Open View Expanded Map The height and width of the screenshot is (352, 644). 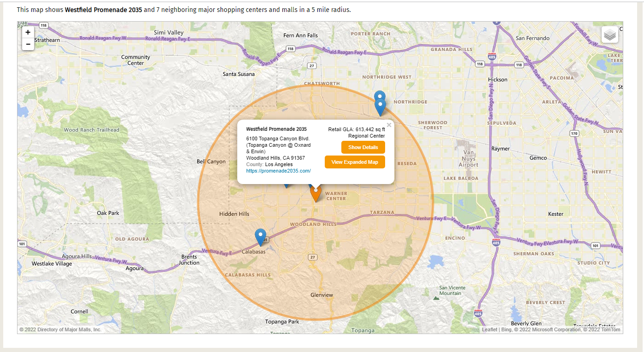[354, 162]
